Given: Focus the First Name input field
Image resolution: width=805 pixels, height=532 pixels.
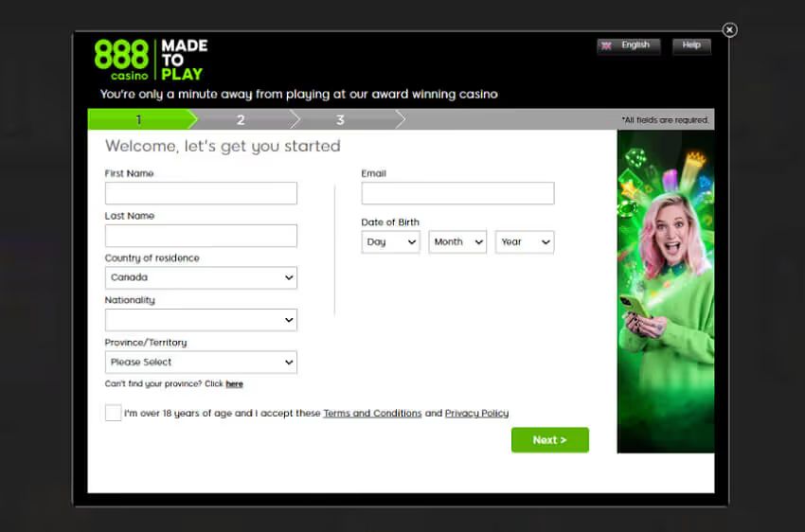Looking at the screenshot, I should 201,193.
